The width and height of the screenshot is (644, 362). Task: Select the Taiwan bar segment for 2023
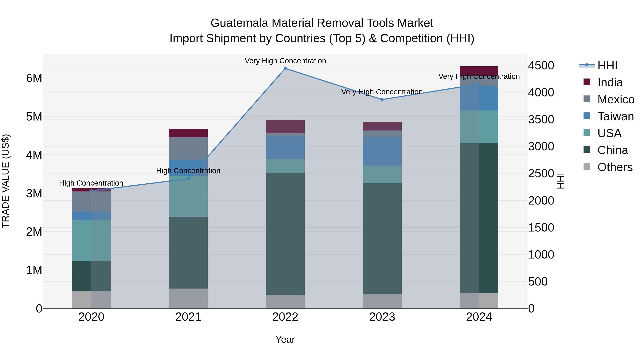[382, 151]
